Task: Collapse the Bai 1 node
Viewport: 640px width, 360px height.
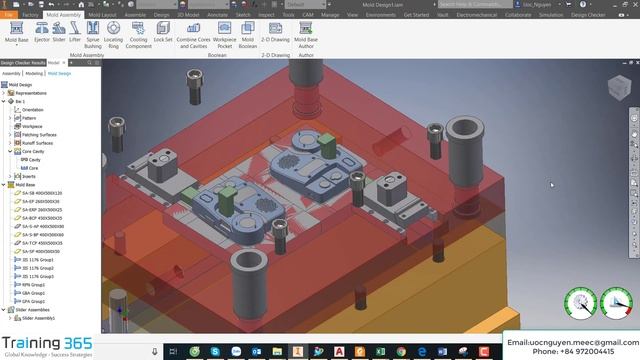Action: (x=4, y=101)
